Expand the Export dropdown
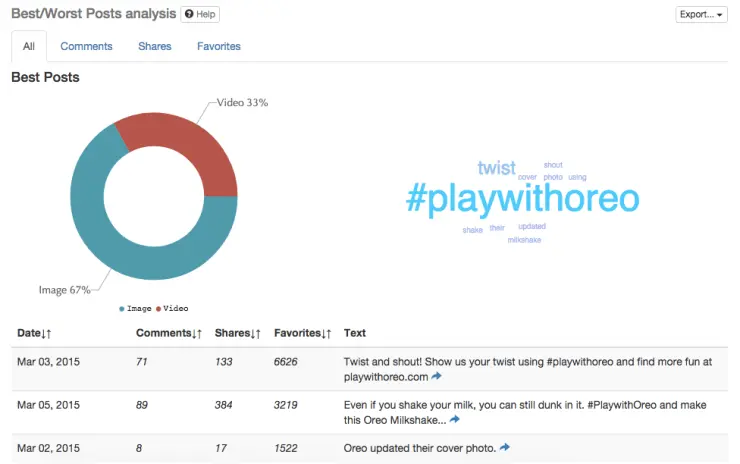Viewport: 740px width, 464px height. [701, 14]
